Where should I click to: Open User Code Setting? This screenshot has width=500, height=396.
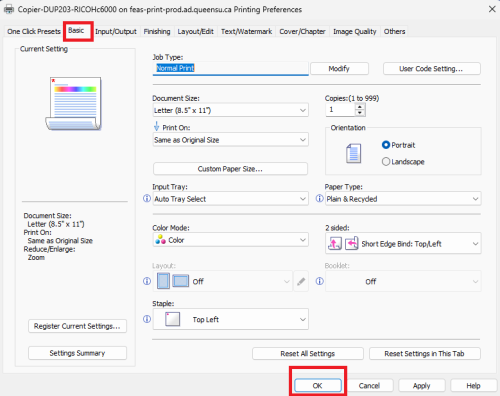pos(431,69)
